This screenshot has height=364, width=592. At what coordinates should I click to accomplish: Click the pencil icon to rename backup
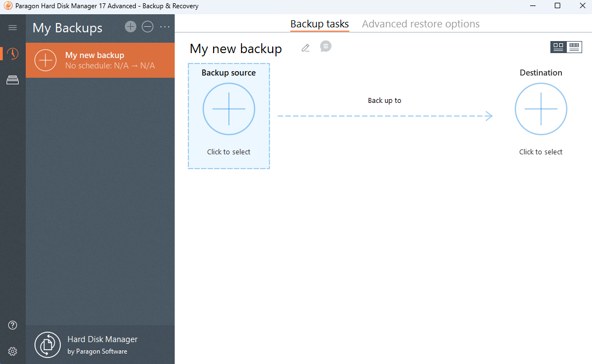[x=306, y=48]
